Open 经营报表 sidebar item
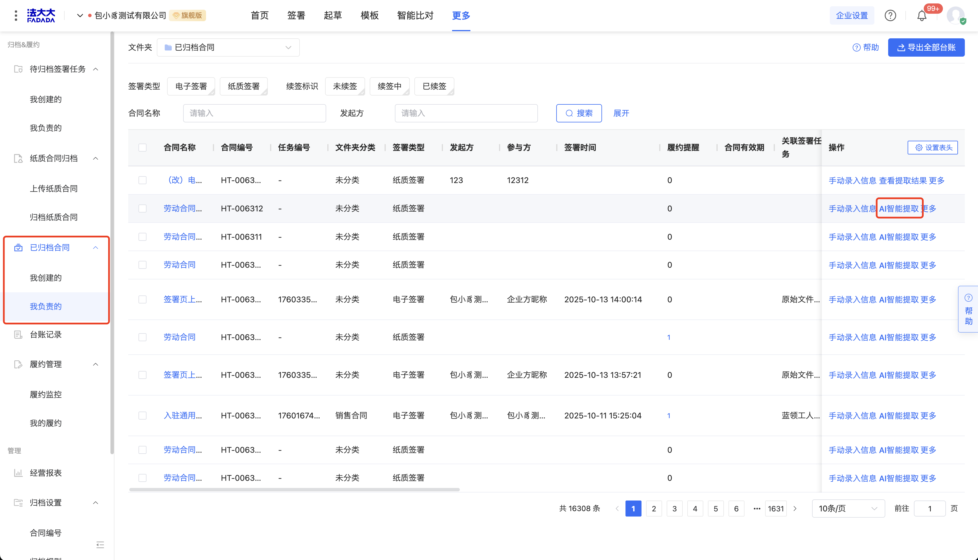The width and height of the screenshot is (978, 560). pos(46,473)
